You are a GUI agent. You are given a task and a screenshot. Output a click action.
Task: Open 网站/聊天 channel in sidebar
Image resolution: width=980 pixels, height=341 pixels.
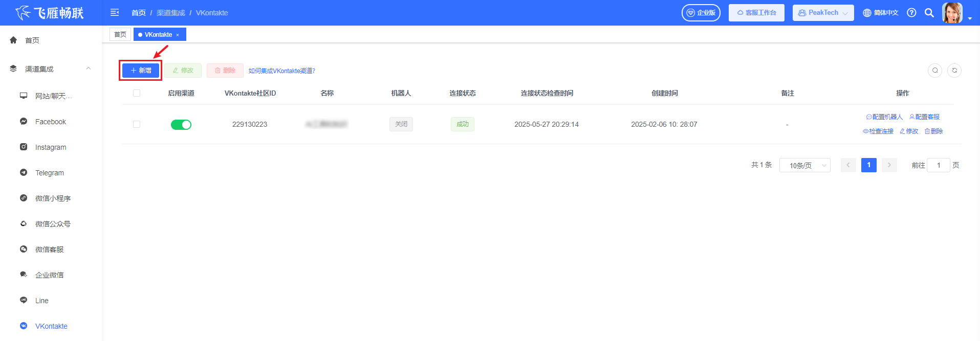coord(53,96)
